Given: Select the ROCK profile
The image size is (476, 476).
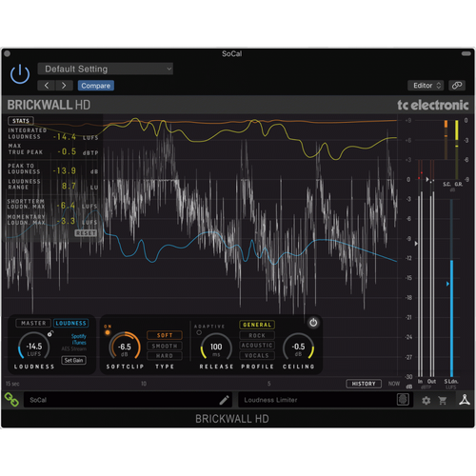Looking at the screenshot, I should (x=257, y=335).
